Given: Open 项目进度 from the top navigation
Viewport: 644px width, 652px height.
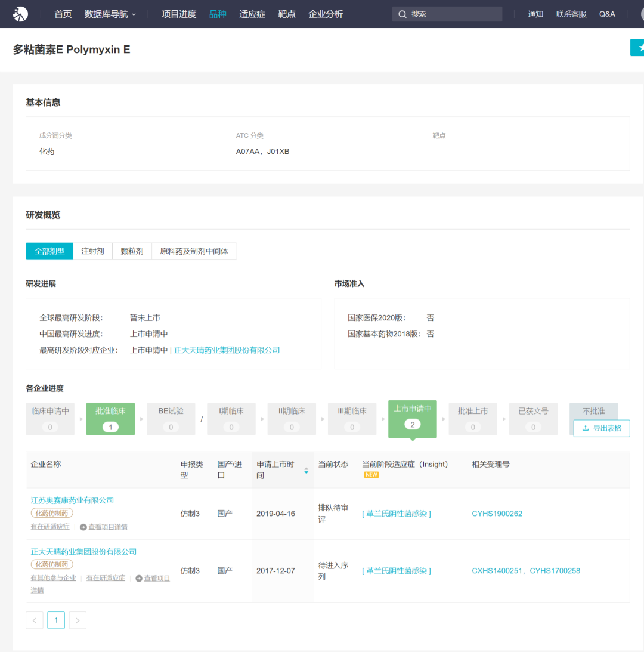Looking at the screenshot, I should 178,14.
